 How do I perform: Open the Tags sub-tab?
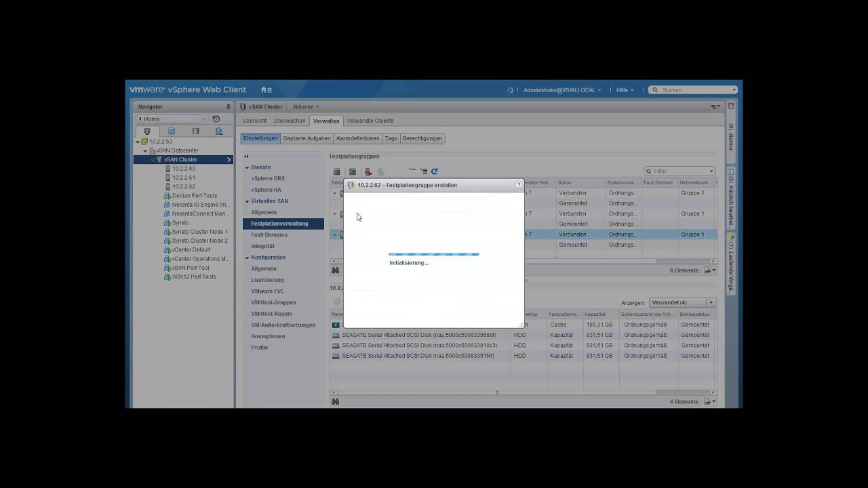click(391, 138)
